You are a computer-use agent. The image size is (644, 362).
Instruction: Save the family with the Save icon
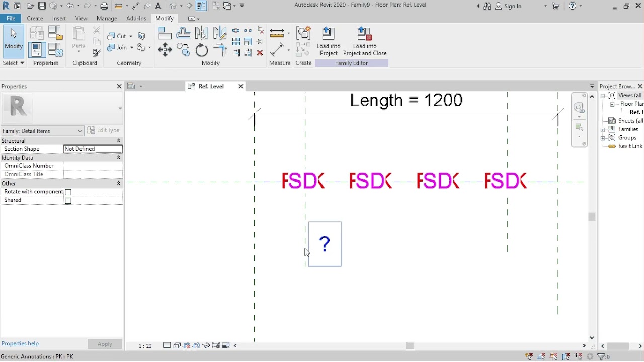(42, 6)
